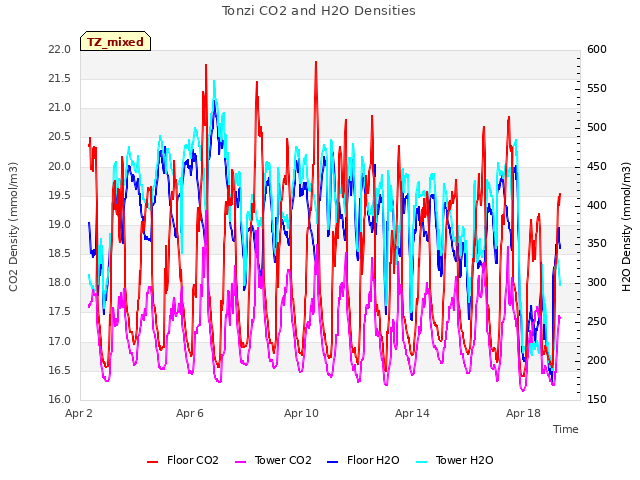
Task: Click the 16.0 left axis value
Action: [60, 400]
